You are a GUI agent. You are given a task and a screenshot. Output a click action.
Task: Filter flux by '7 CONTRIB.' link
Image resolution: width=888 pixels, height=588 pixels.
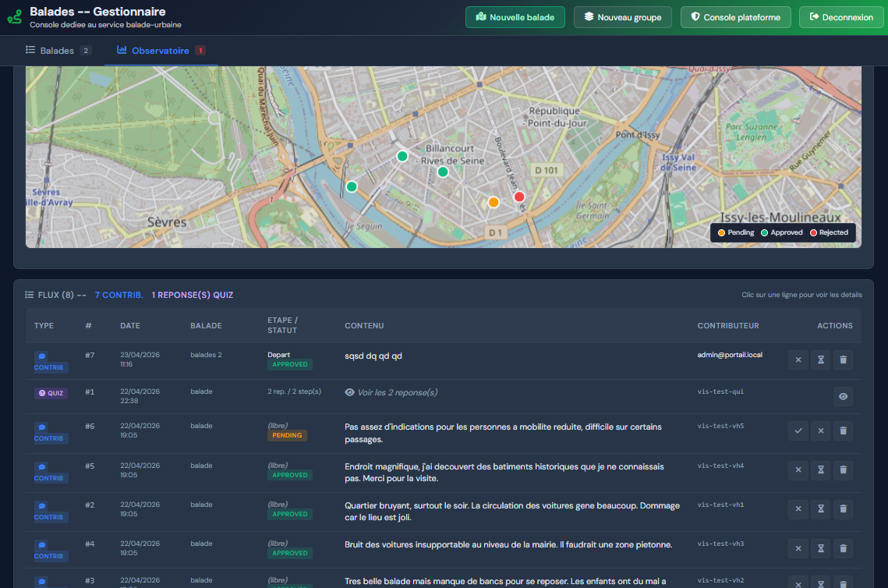coord(119,295)
